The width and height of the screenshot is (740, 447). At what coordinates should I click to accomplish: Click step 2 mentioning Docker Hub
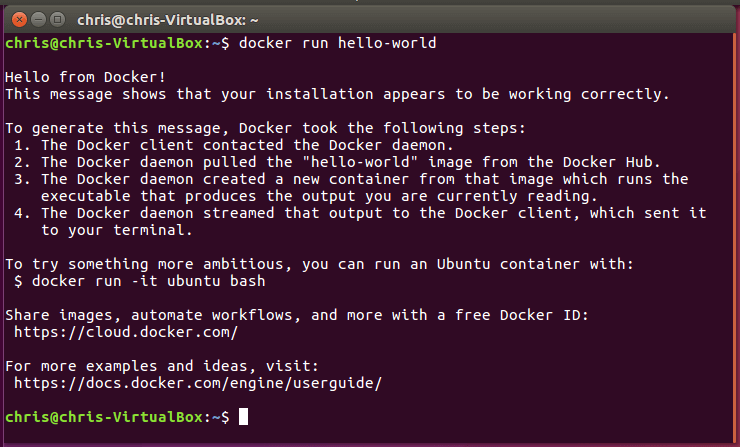click(337, 162)
